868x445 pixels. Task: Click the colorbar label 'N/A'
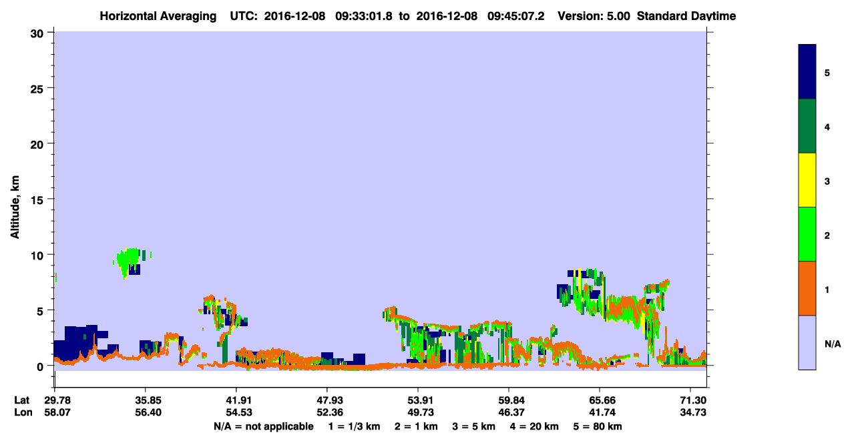pos(832,344)
